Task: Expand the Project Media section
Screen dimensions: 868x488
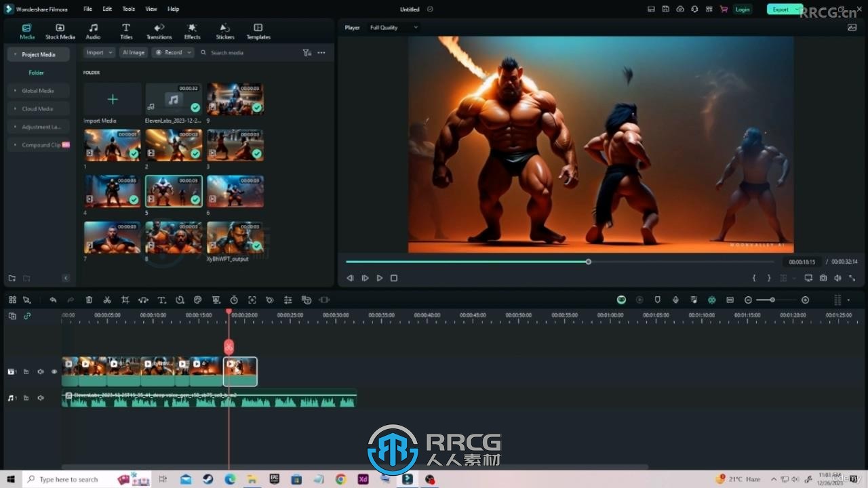Action: coord(39,54)
